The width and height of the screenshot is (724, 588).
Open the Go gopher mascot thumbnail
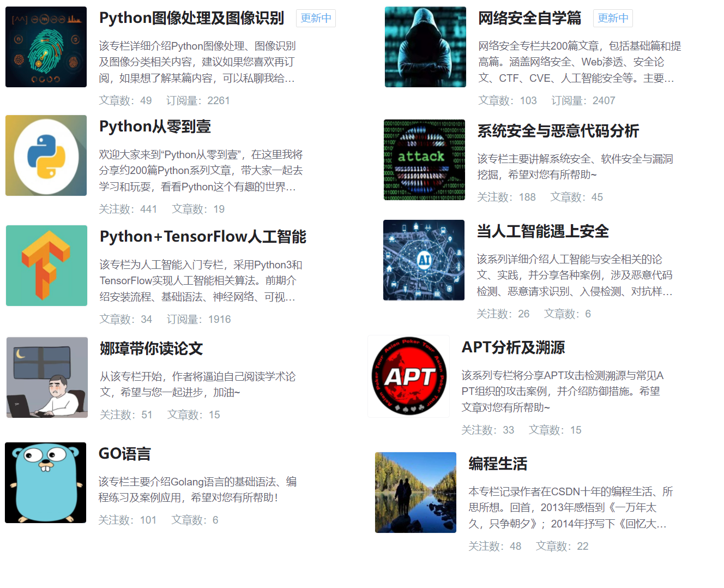pos(46,482)
